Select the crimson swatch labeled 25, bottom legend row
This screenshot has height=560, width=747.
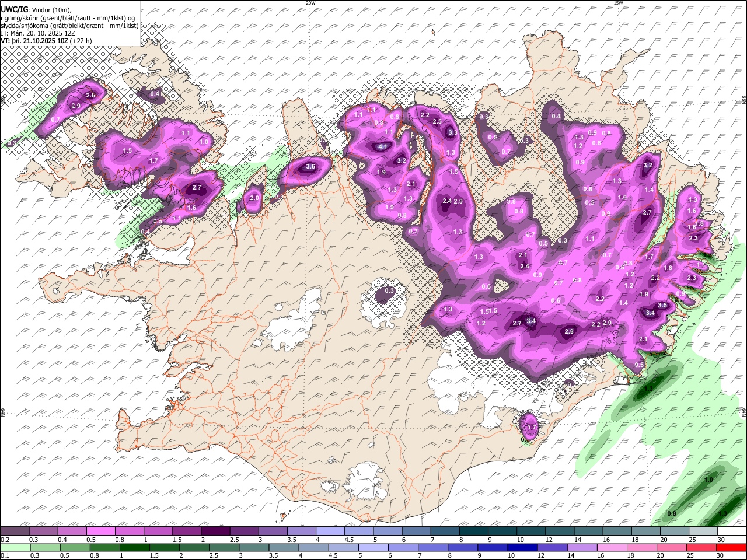tap(701, 547)
